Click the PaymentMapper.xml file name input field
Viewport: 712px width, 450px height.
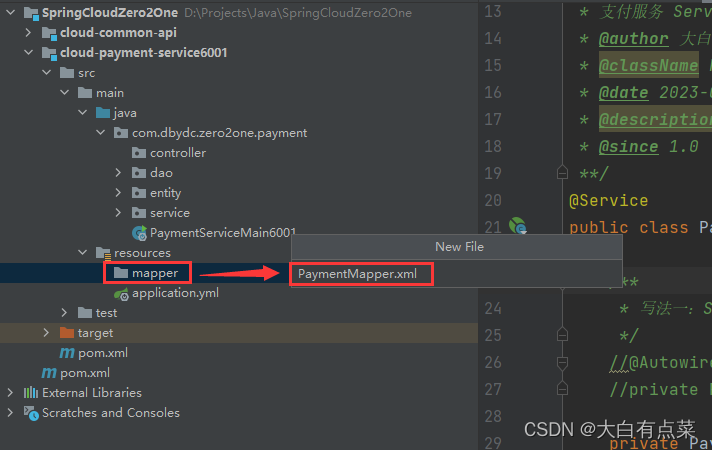(456, 274)
